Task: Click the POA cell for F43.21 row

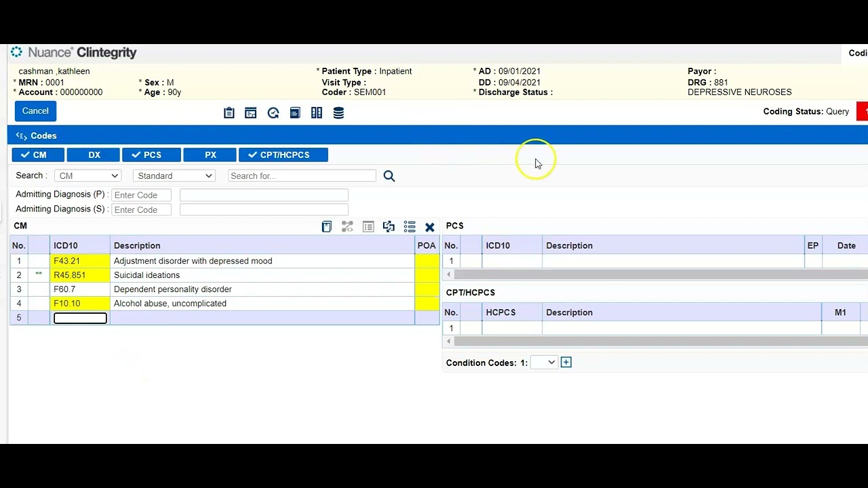Action: (427, 261)
